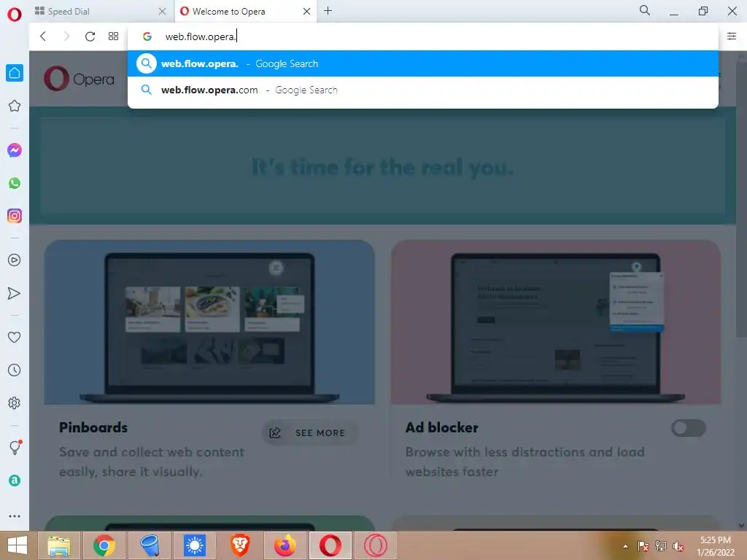Viewport: 747px width, 560px height.
Task: Select the 'web.flow.opera.com' suggestion
Action: pos(423,90)
